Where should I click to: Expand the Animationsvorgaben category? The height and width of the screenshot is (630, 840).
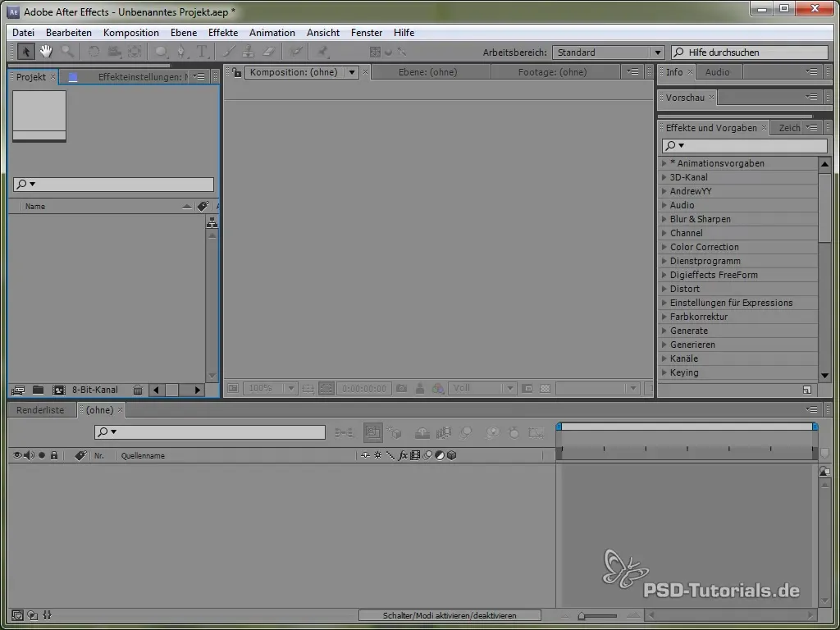(664, 163)
